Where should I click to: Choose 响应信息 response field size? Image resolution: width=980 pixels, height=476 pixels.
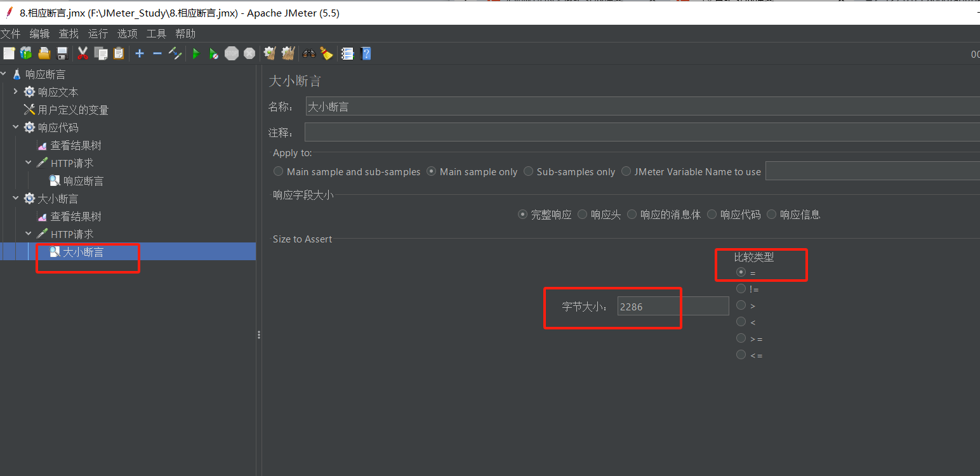coord(793,215)
